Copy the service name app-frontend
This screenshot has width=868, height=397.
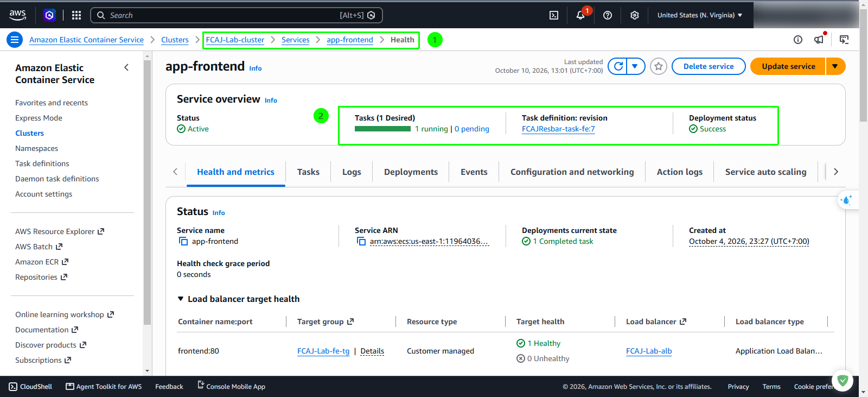coord(183,241)
